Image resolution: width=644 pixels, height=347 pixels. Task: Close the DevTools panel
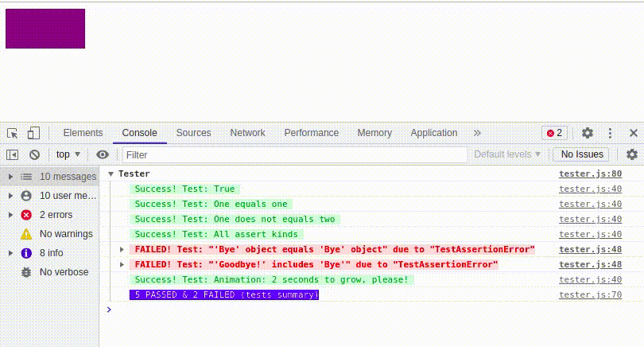[634, 133]
